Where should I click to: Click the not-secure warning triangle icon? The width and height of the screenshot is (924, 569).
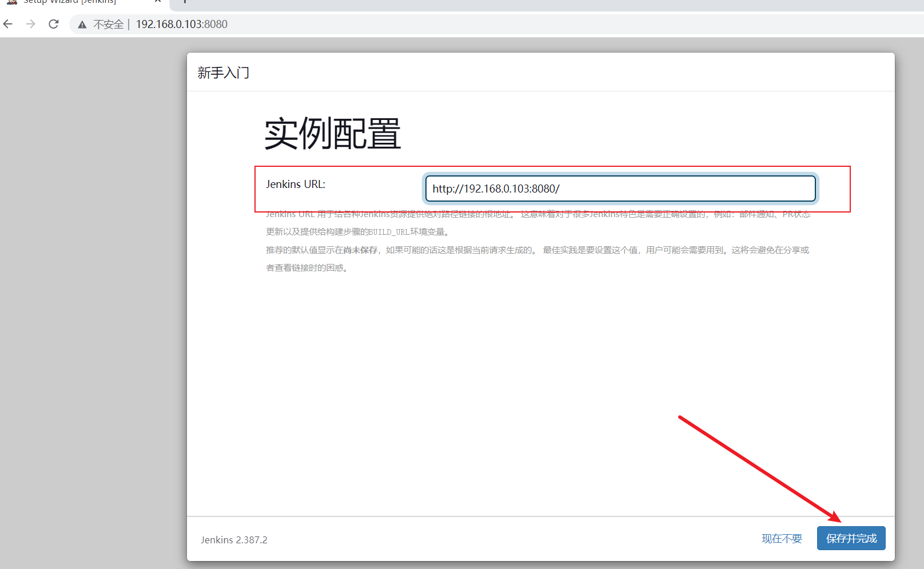click(82, 25)
